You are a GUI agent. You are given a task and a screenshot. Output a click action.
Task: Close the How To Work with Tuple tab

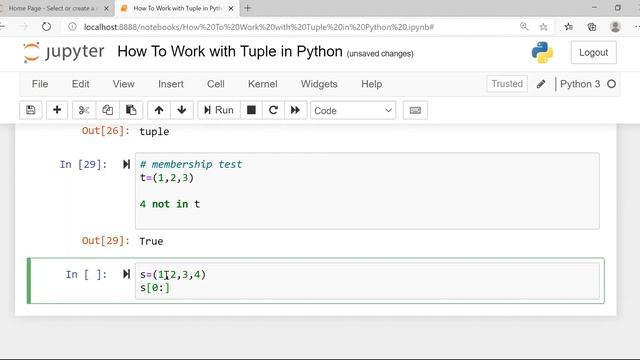click(231, 8)
